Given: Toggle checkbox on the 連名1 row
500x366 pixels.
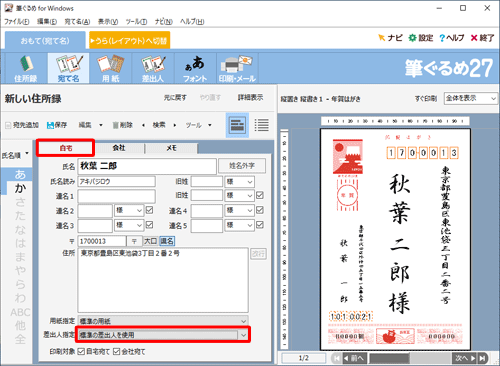Looking at the screenshot, I should coord(260,195).
